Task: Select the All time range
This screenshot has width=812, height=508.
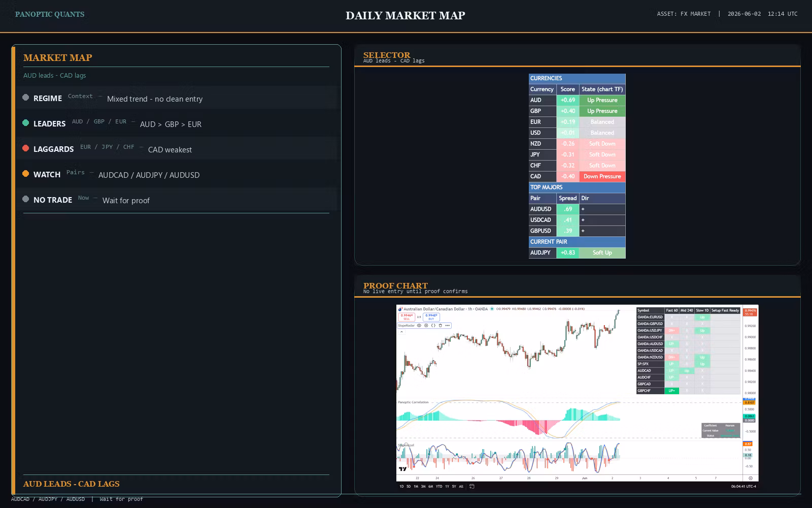Action: pos(461,486)
